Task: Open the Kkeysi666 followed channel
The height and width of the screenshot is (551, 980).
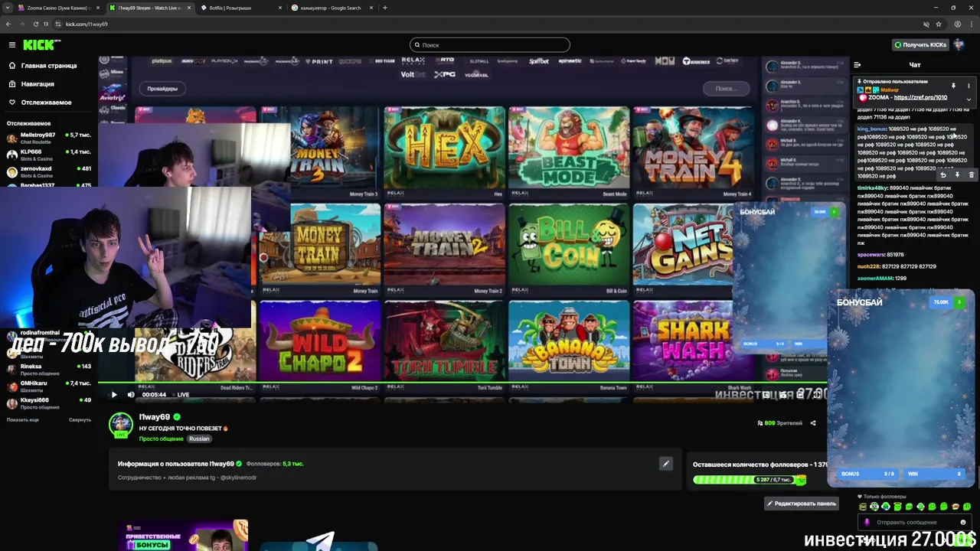Action: click(x=49, y=403)
